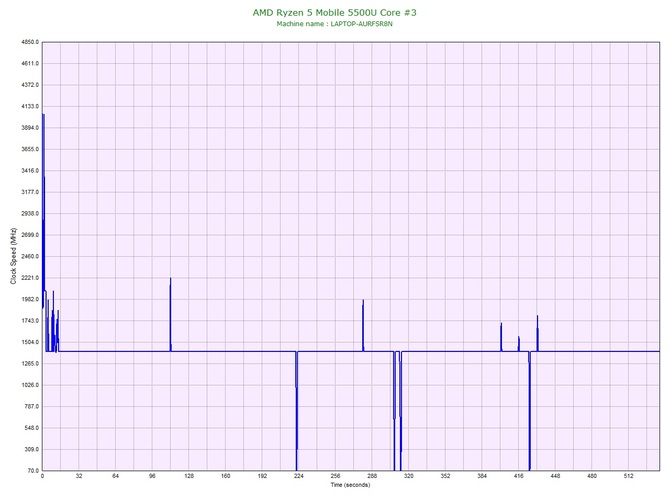Click the 1265.0 y-axis value
Screen dimensions: 670x502
tap(29, 364)
